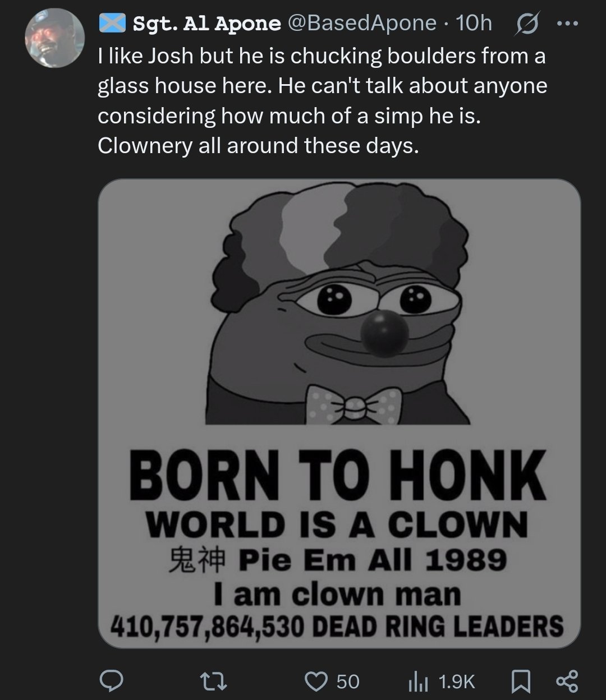Click the reply speech bubble icon
Image resolution: width=606 pixels, height=700 pixels.
click(x=112, y=681)
